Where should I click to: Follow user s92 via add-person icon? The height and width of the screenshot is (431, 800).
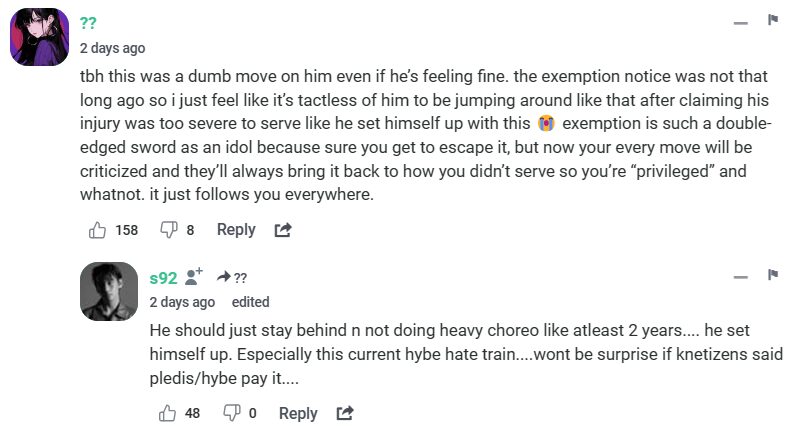click(x=194, y=277)
